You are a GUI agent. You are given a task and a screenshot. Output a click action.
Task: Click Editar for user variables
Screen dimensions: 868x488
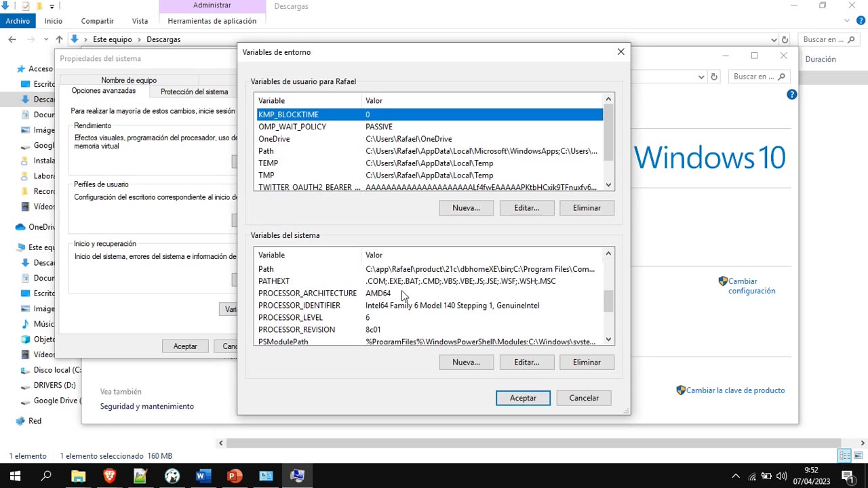[526, 208]
